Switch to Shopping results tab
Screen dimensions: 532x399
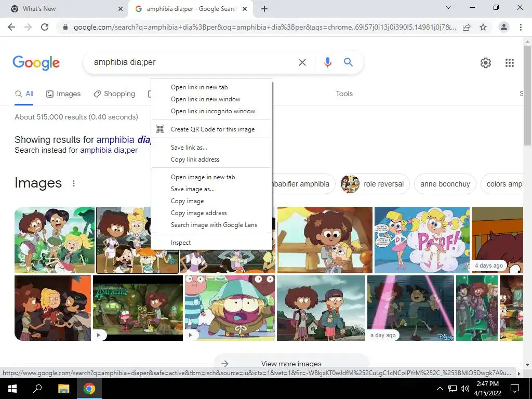[114, 94]
